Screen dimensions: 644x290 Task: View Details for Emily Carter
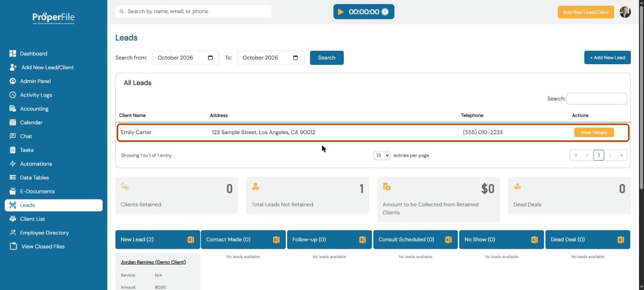click(593, 132)
